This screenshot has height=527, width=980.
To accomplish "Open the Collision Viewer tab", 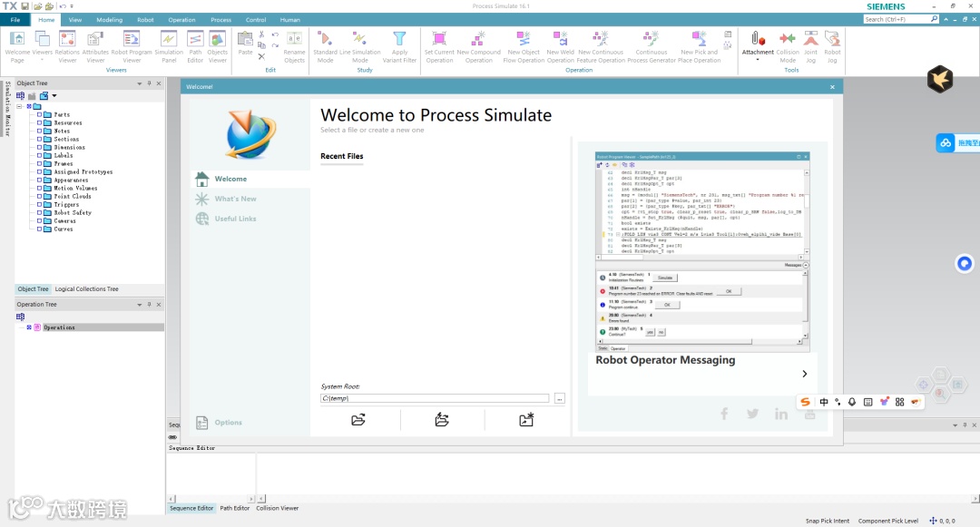I will pos(277,508).
